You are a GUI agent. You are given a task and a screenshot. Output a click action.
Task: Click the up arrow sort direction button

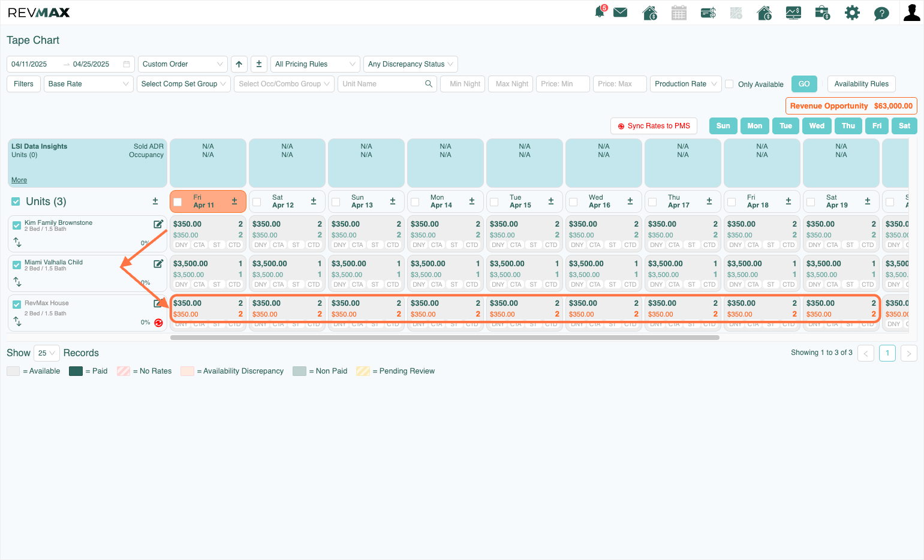[239, 64]
